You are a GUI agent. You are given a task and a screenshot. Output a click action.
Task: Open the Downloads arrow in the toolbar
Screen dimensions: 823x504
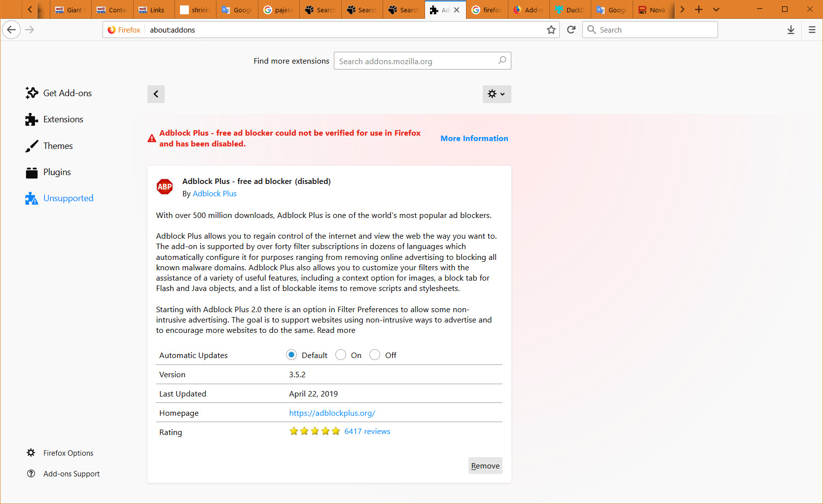[791, 30]
